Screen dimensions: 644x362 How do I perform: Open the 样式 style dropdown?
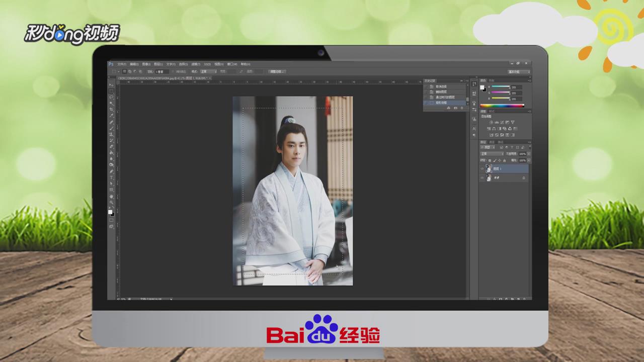(x=209, y=71)
